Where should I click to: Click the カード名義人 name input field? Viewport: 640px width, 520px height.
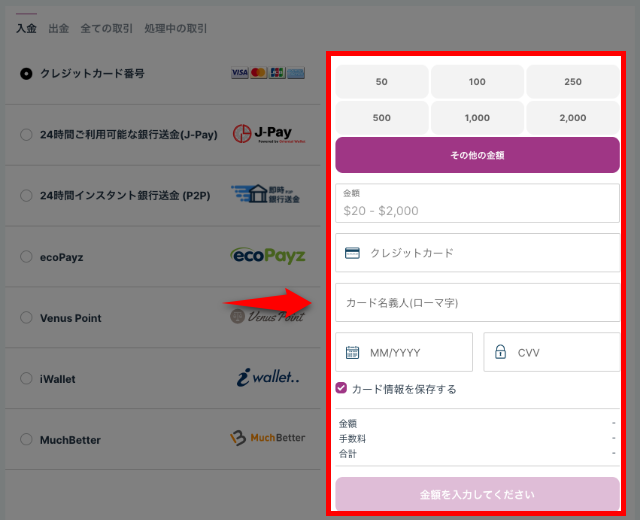[x=477, y=302]
